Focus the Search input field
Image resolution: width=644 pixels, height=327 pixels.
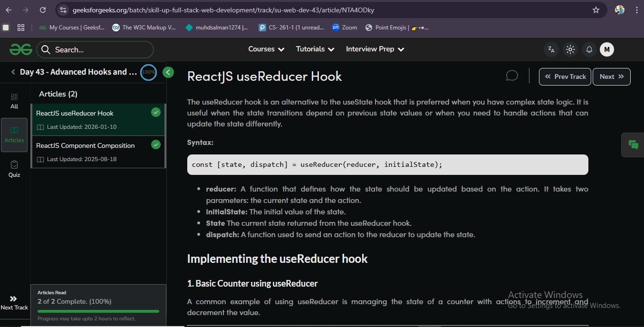point(95,49)
